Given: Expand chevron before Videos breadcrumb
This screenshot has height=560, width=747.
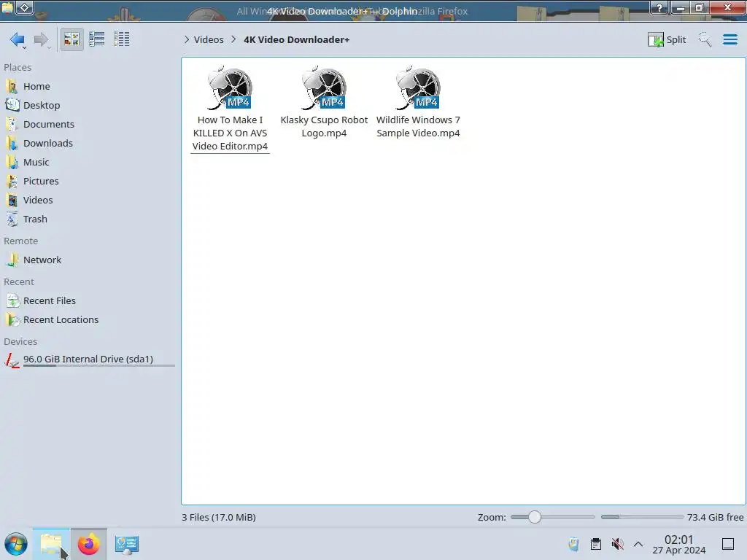Looking at the screenshot, I should pyautogui.click(x=187, y=39).
